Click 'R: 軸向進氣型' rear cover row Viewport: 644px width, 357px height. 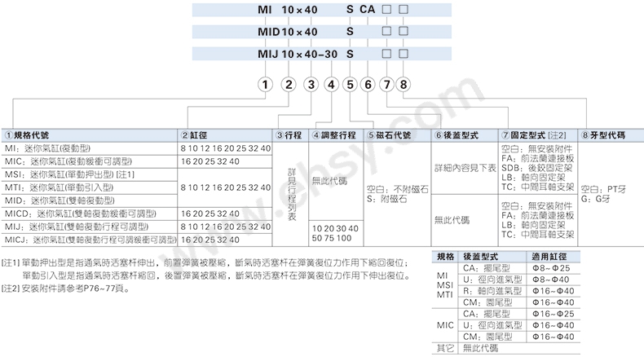click(x=492, y=291)
